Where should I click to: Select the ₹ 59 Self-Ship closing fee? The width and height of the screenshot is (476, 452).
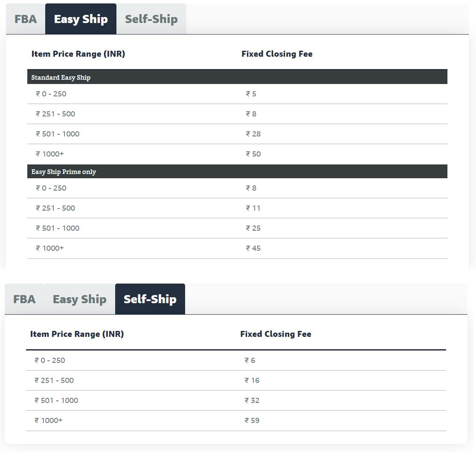click(x=252, y=420)
